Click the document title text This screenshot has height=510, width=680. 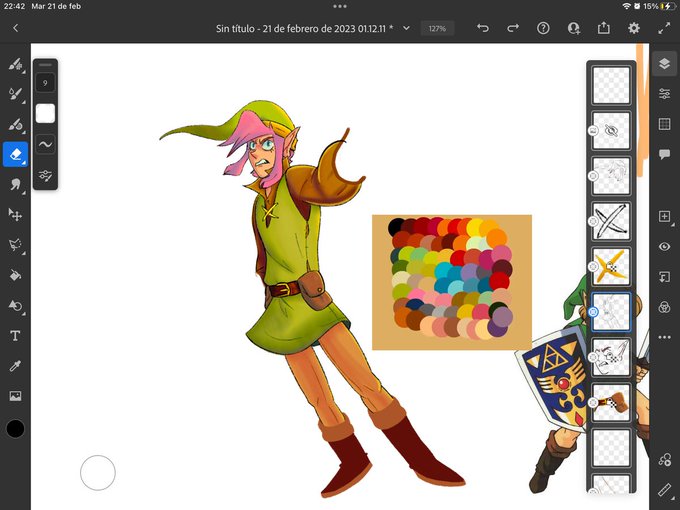(x=304, y=29)
